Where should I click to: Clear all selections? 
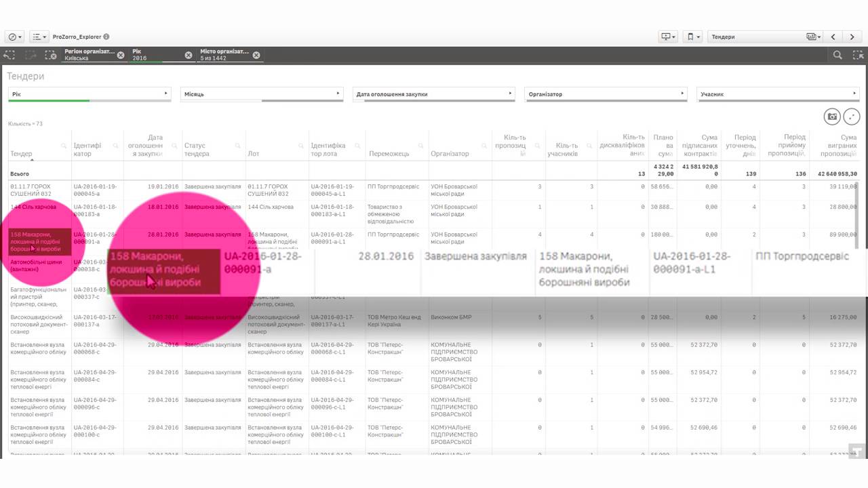(x=50, y=55)
